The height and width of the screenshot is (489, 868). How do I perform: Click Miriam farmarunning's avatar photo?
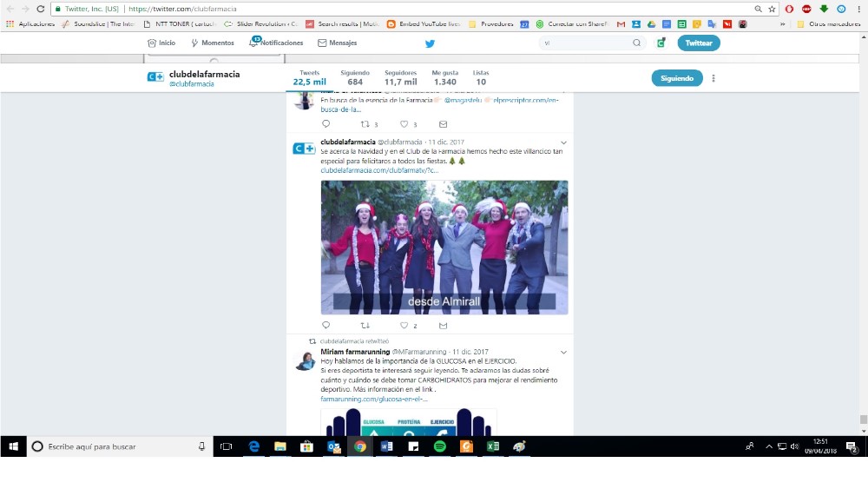[x=305, y=360]
